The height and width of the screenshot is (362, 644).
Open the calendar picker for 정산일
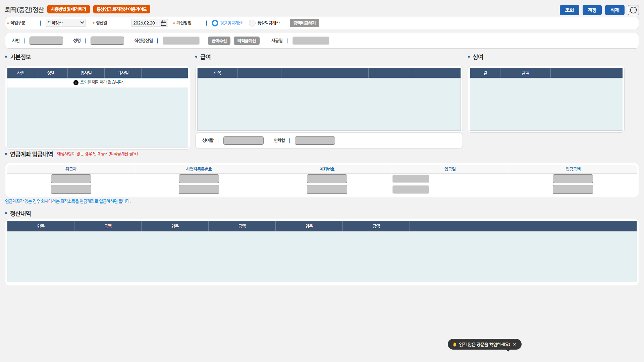(164, 23)
